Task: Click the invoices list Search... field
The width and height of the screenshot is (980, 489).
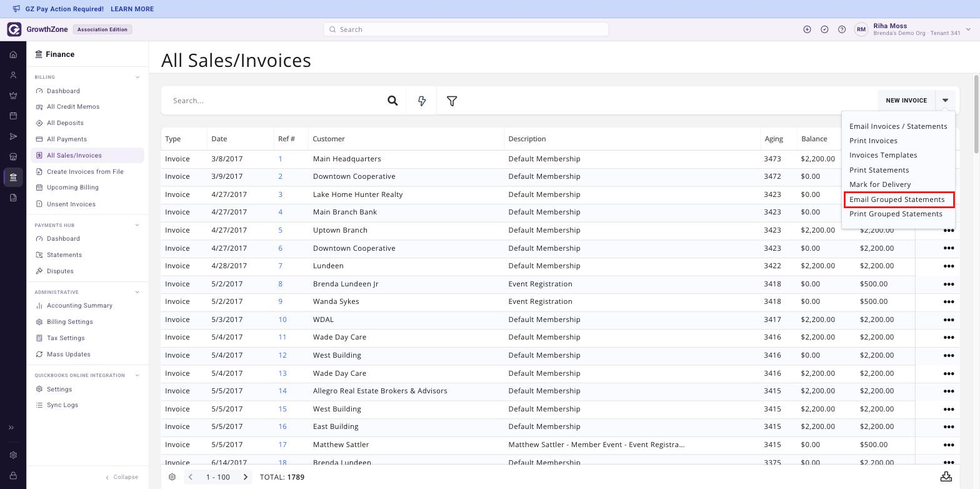Action: tap(273, 101)
